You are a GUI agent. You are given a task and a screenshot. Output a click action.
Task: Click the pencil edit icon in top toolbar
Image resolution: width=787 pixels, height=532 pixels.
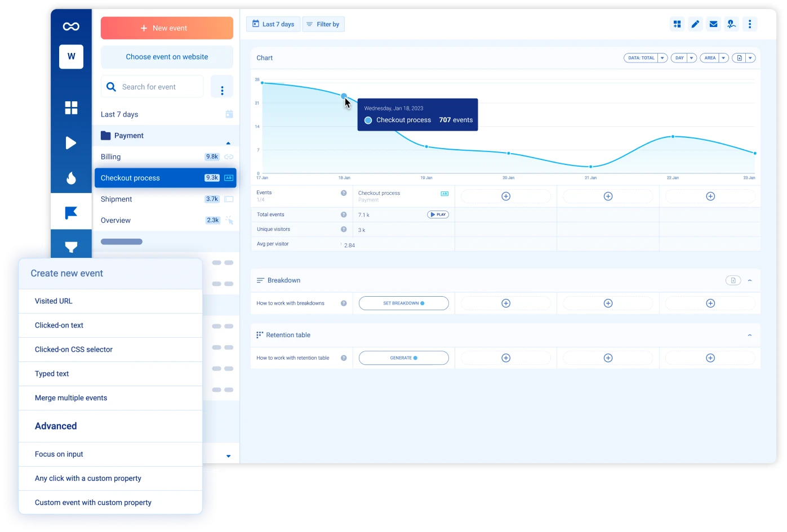695,24
